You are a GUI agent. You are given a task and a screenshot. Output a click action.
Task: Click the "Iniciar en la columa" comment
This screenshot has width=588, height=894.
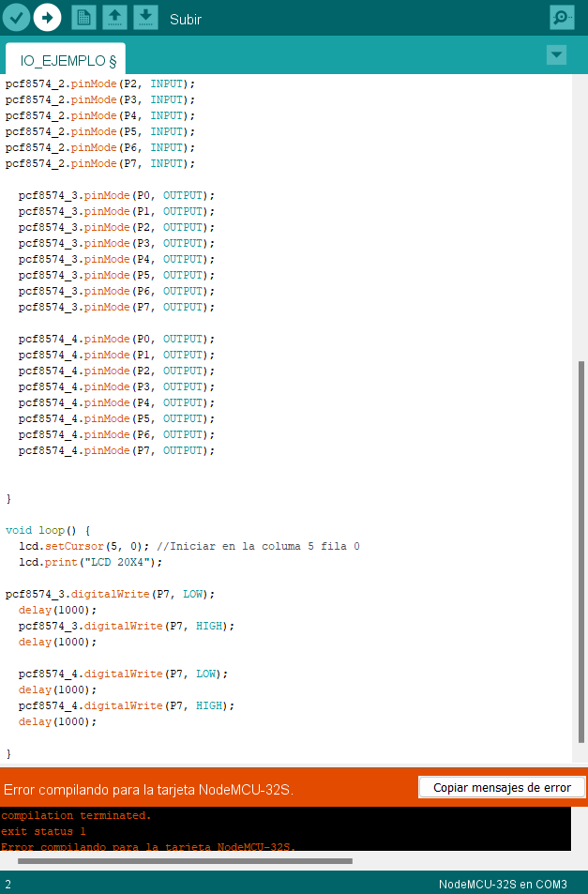point(258,546)
